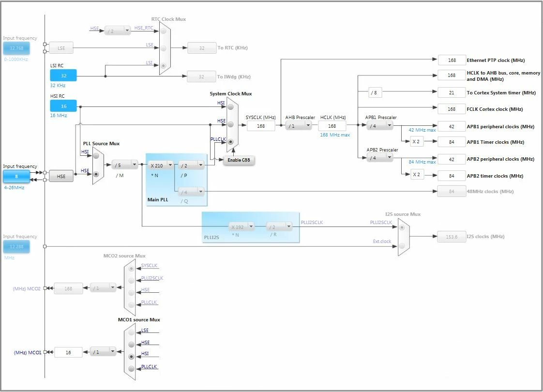Click the To IWdg (KHz) value field
The image size is (543, 392).
(x=201, y=76)
